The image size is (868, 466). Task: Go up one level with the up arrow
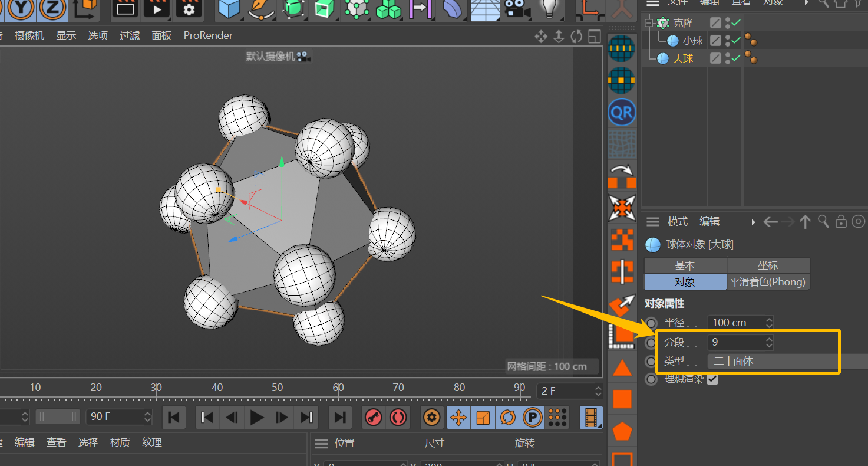point(806,222)
